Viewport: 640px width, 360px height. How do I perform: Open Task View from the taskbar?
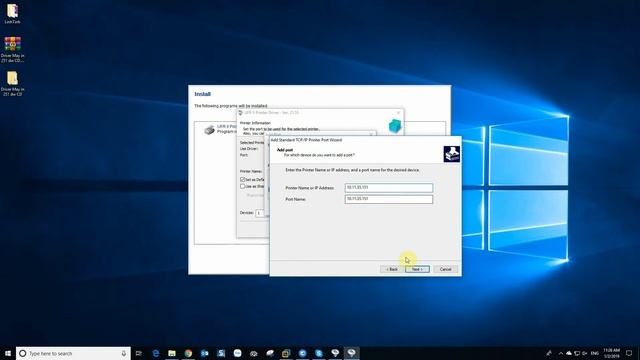pyautogui.click(x=138, y=353)
